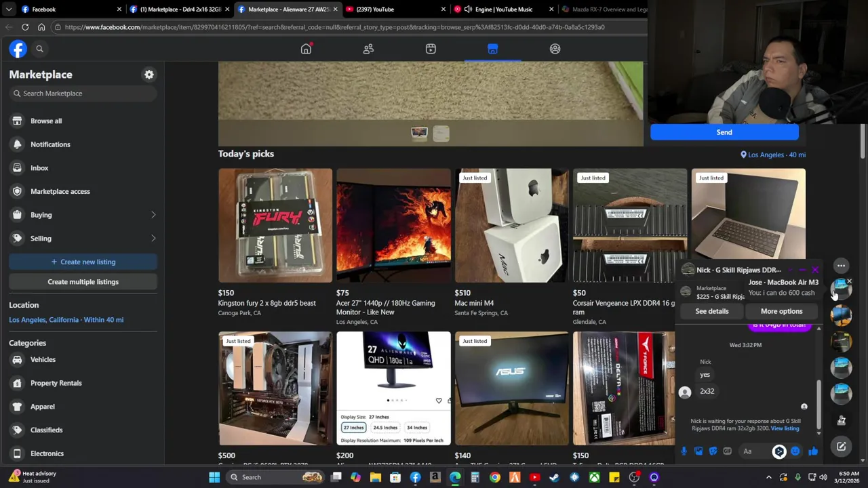Choose a sticker in the chat toolbar
This screenshot has height=488, width=868.
pos(713,451)
